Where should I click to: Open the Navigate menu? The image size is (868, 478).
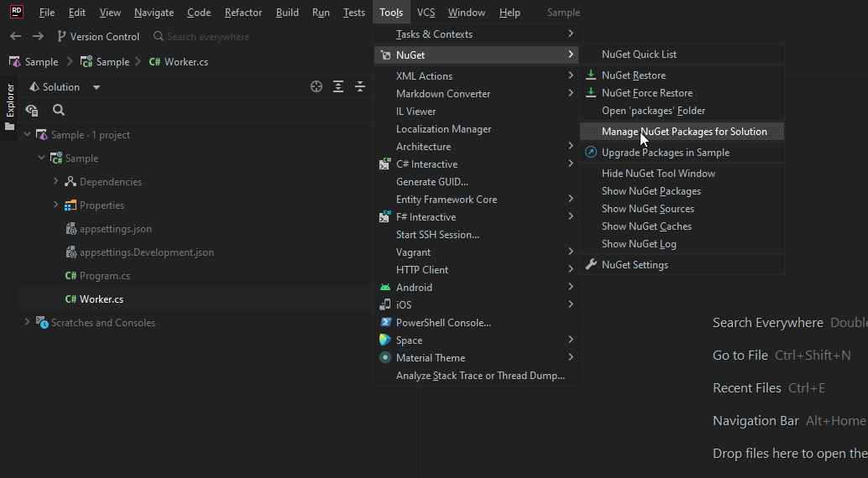point(154,13)
